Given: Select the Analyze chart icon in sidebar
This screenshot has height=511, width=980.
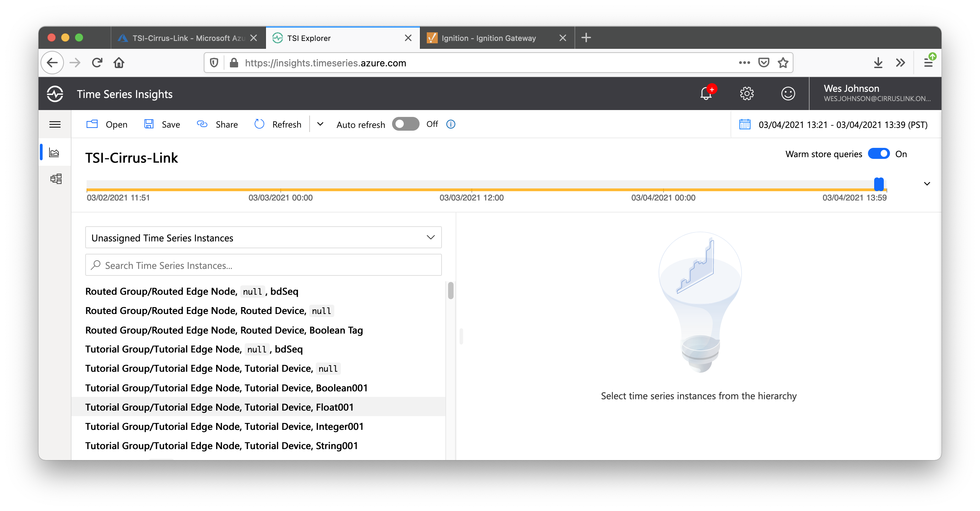Looking at the screenshot, I should coord(54,153).
